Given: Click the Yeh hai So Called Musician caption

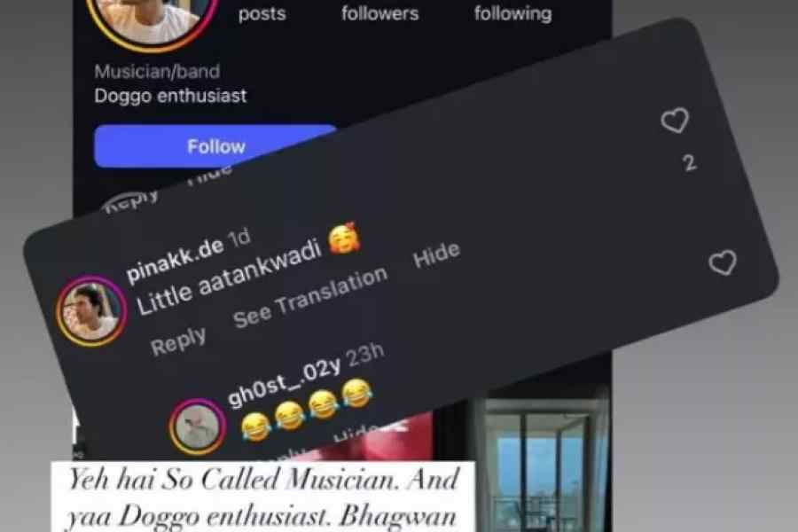Looking at the screenshot, I should click(x=263, y=497).
